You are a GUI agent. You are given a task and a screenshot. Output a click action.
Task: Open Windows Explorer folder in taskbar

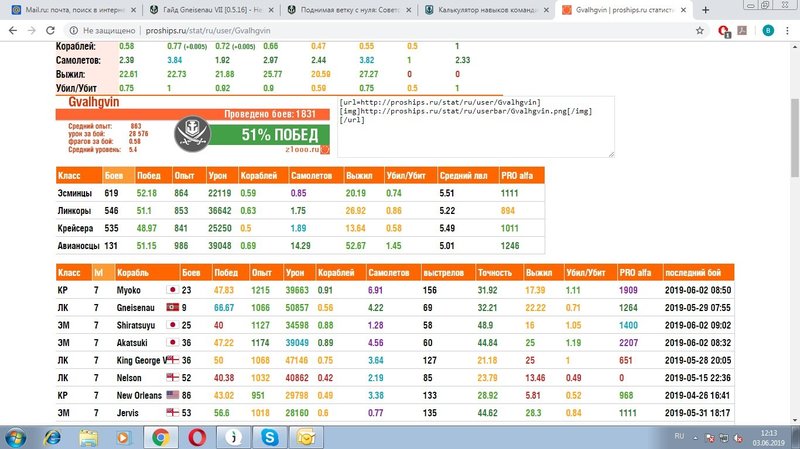(x=89, y=437)
